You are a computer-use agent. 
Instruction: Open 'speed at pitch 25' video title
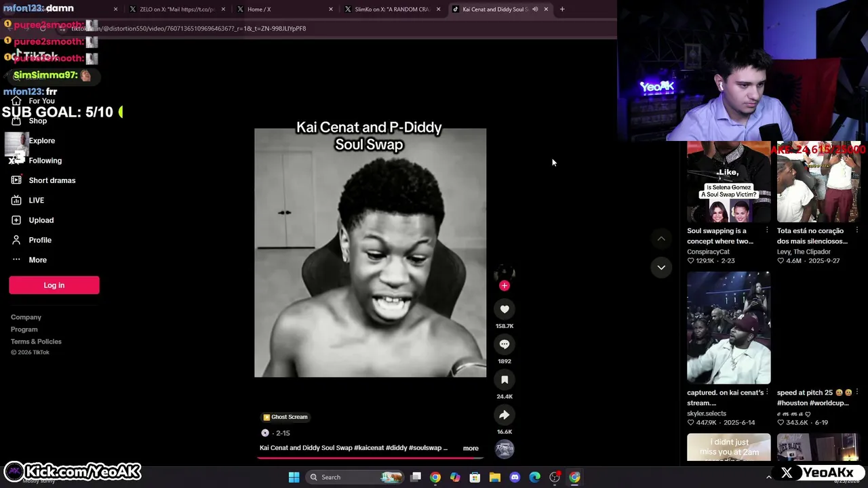[813, 398]
